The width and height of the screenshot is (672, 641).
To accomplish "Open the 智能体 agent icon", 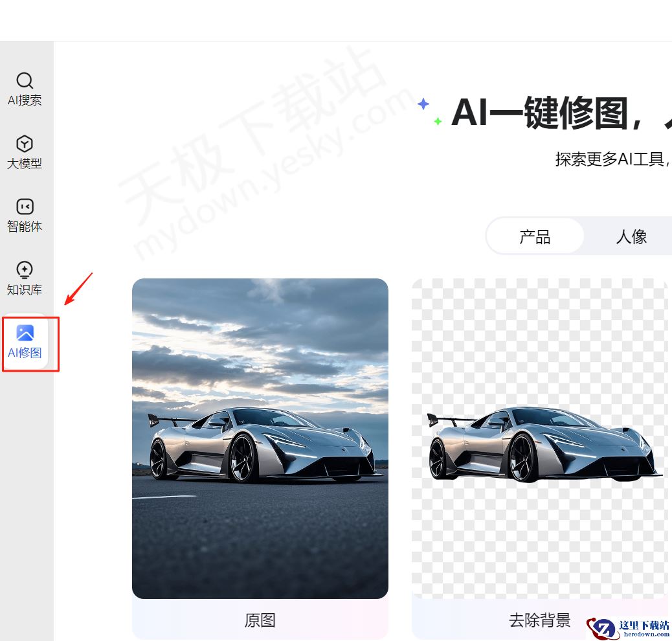I will coord(25,207).
